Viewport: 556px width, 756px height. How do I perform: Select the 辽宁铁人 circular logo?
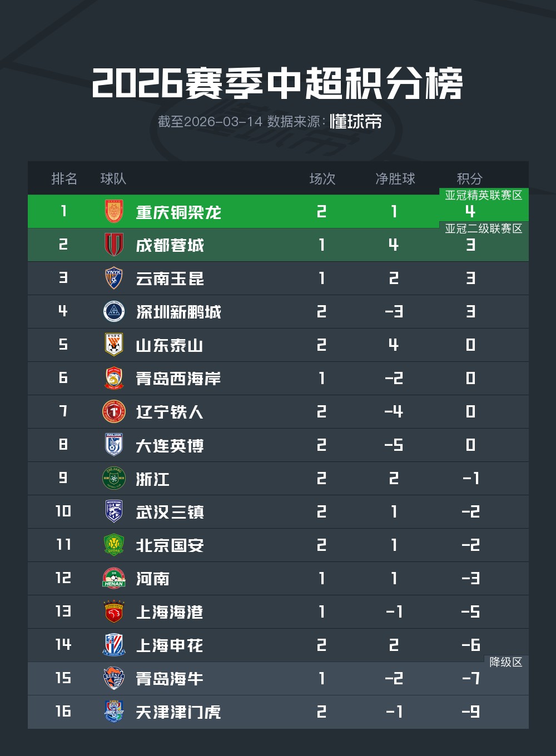click(x=114, y=411)
